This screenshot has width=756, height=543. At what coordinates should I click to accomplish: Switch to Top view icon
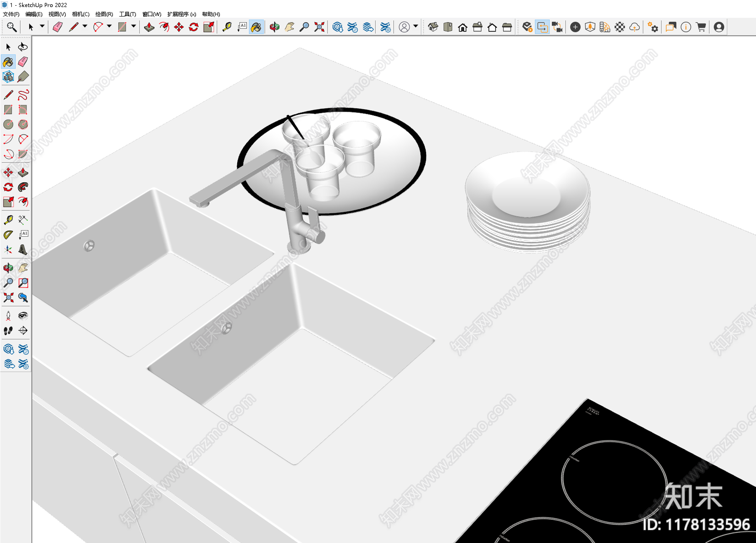(x=448, y=27)
